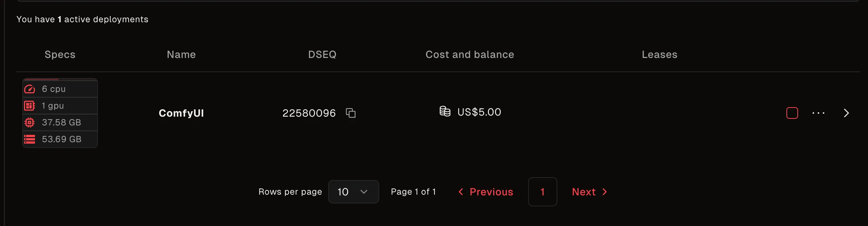Click the memory chip icon
The width and height of the screenshot is (868, 226).
[x=30, y=122]
